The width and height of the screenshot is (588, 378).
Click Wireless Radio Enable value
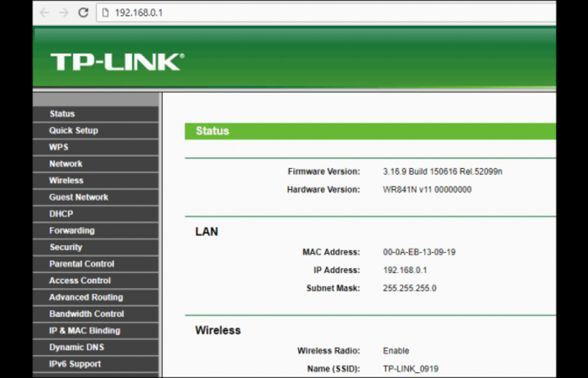click(x=396, y=351)
